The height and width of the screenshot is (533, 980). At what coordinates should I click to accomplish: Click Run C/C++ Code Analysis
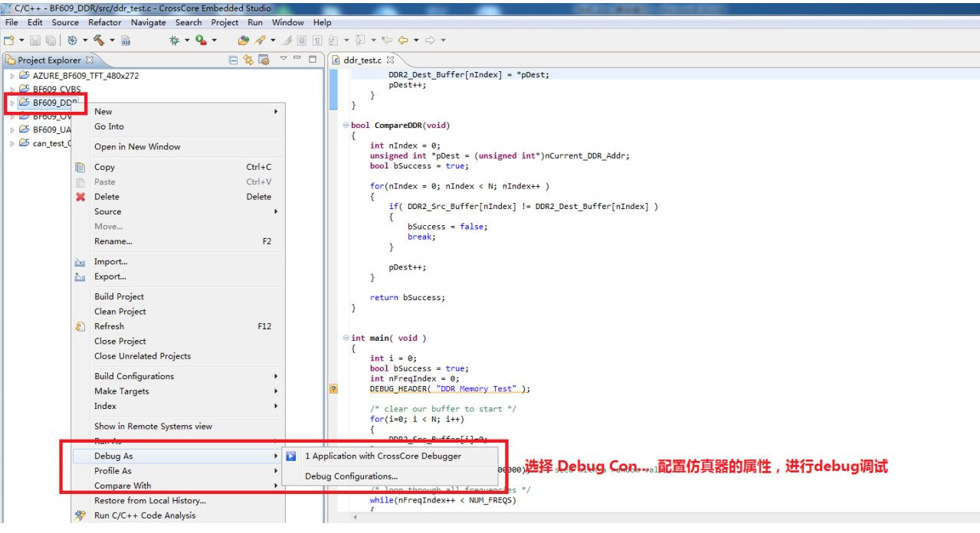(x=178, y=515)
